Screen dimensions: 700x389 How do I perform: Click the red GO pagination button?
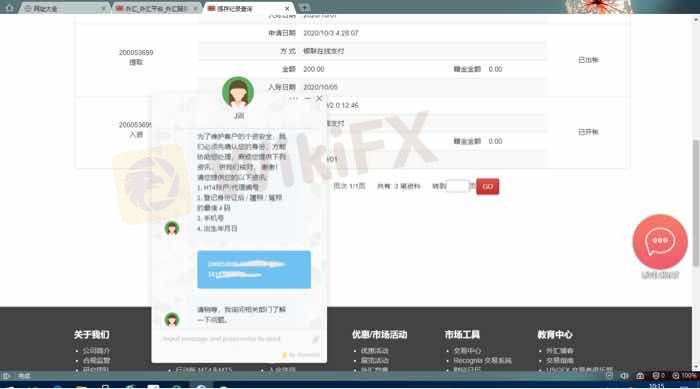488,186
